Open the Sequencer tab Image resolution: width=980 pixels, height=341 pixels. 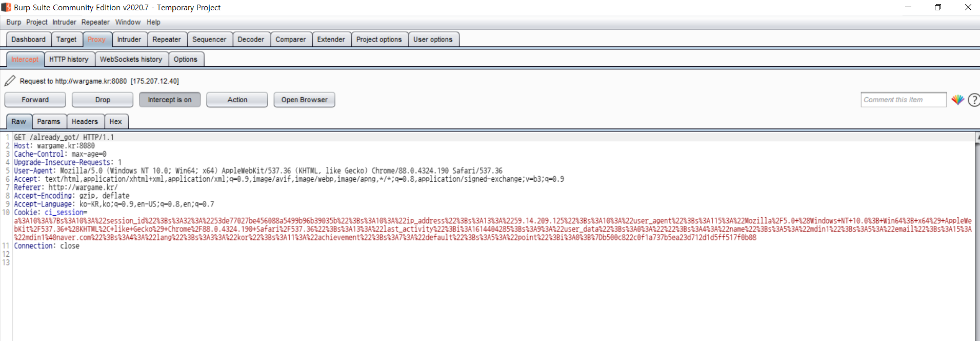coord(209,40)
